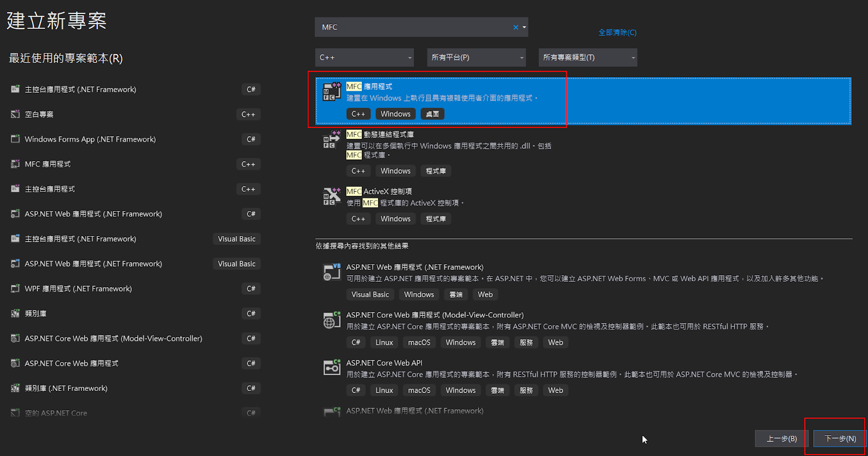Click the 上一步(B) button
The width and height of the screenshot is (868, 456).
point(782,439)
